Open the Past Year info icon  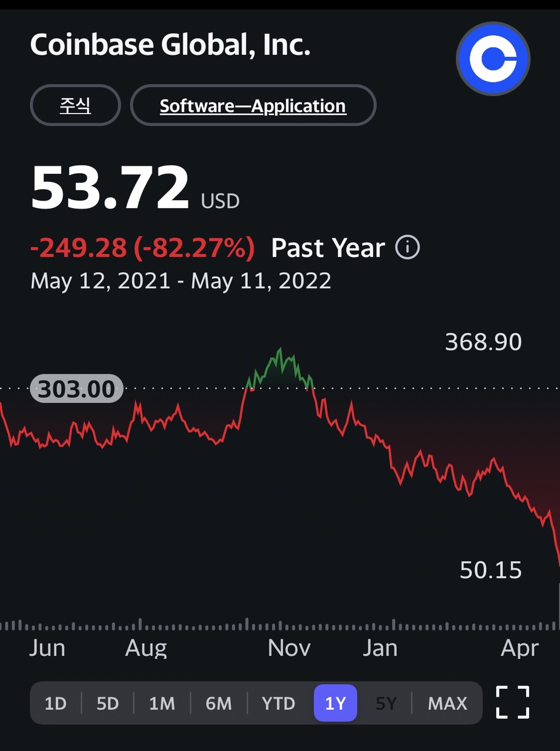pos(408,248)
